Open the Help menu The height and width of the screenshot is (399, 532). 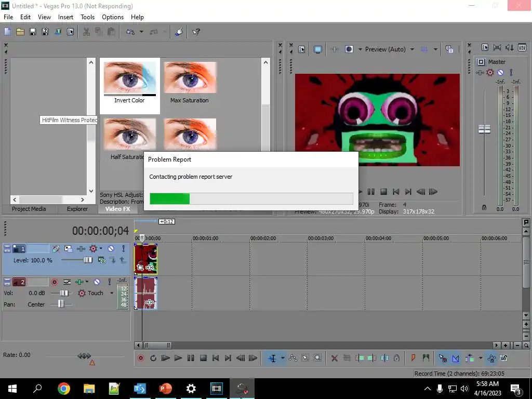click(137, 17)
